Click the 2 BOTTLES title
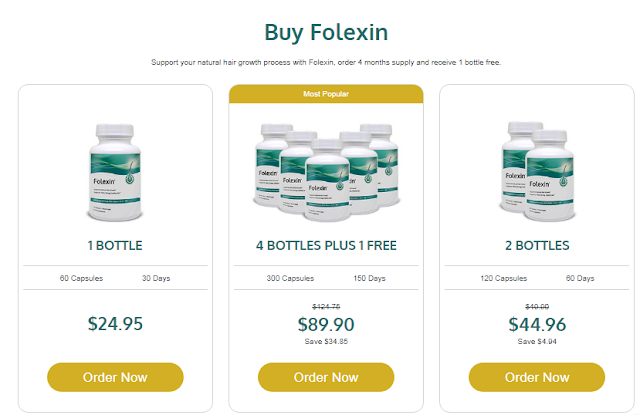Image resolution: width=640 pixels, height=415 pixels. (x=536, y=245)
